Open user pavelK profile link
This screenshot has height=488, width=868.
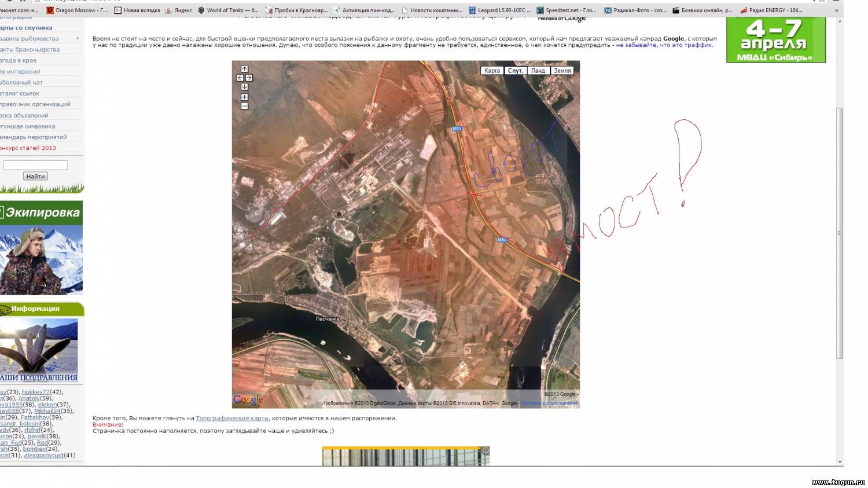click(x=36, y=436)
